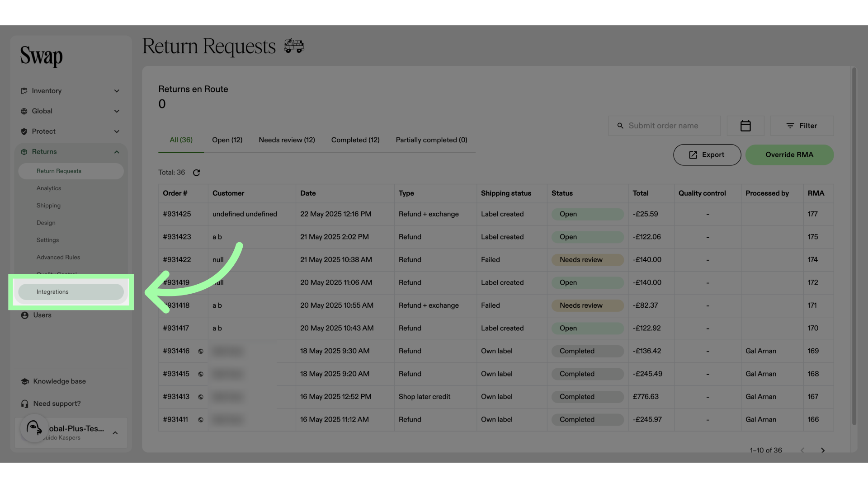The image size is (868, 488).
Task: Click the vertical scrollbar of the returns panel
Action: tap(854, 246)
